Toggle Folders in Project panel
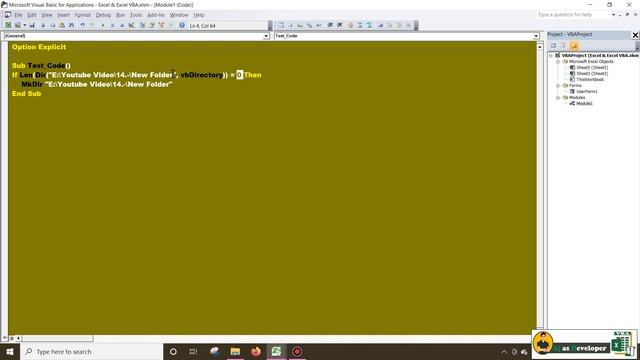The height and width of the screenshot is (360, 640). (573, 46)
